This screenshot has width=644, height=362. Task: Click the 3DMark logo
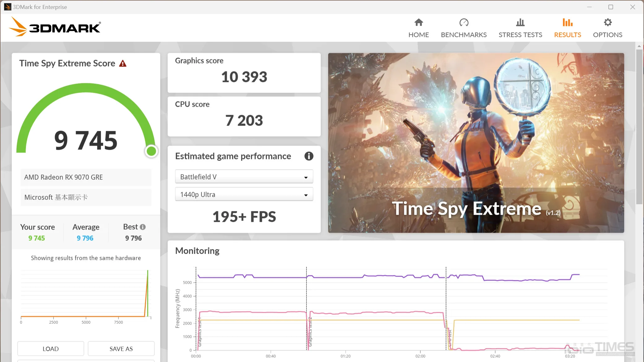(x=55, y=27)
